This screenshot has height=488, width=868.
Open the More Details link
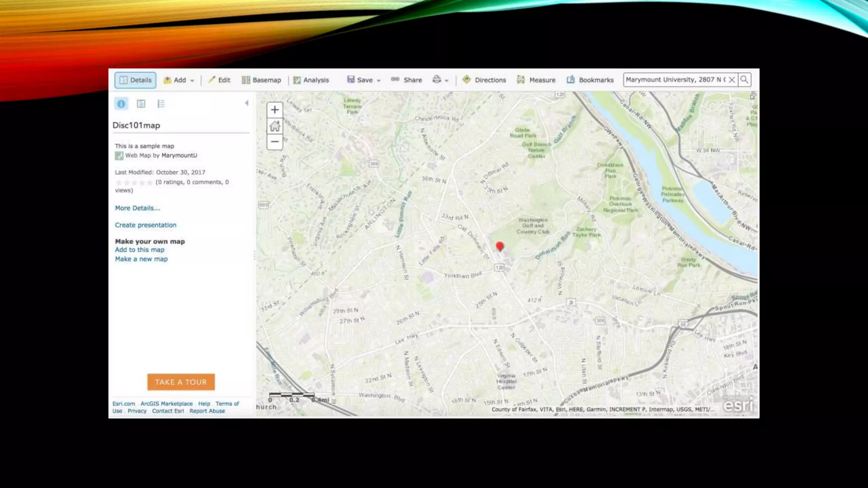tap(137, 208)
